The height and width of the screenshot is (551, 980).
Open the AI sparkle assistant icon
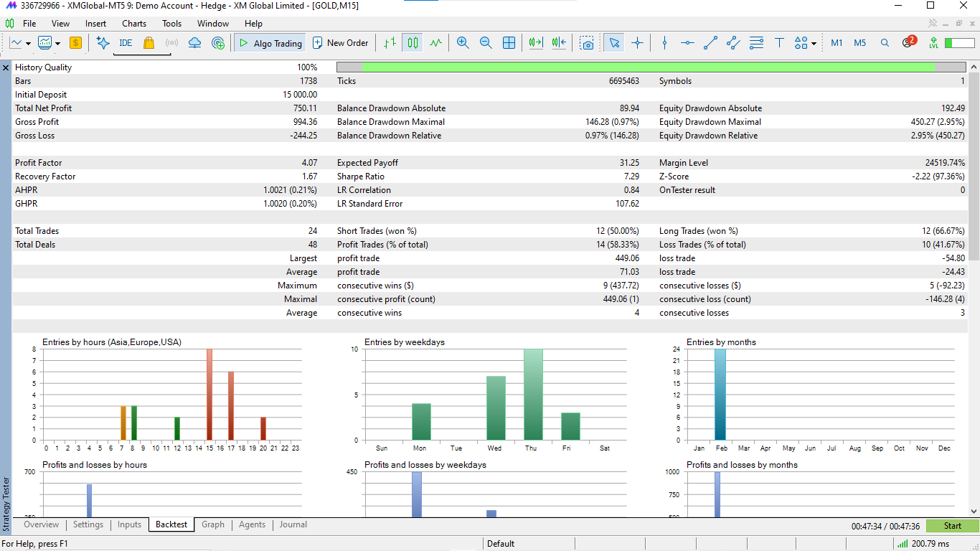click(103, 43)
